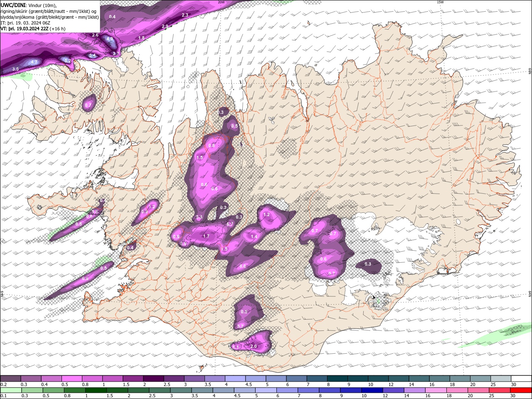Click the 4.7 snowfall value label

pos(34,62)
